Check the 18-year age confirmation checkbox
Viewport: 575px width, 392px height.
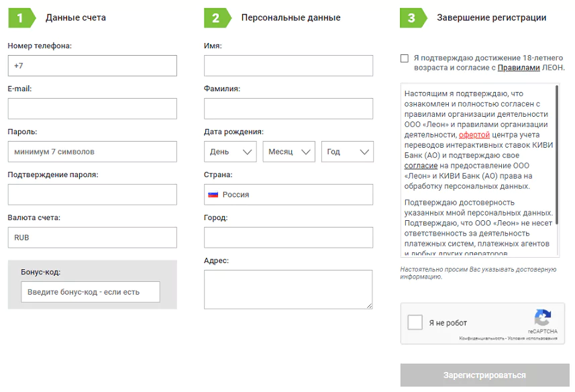[405, 58]
